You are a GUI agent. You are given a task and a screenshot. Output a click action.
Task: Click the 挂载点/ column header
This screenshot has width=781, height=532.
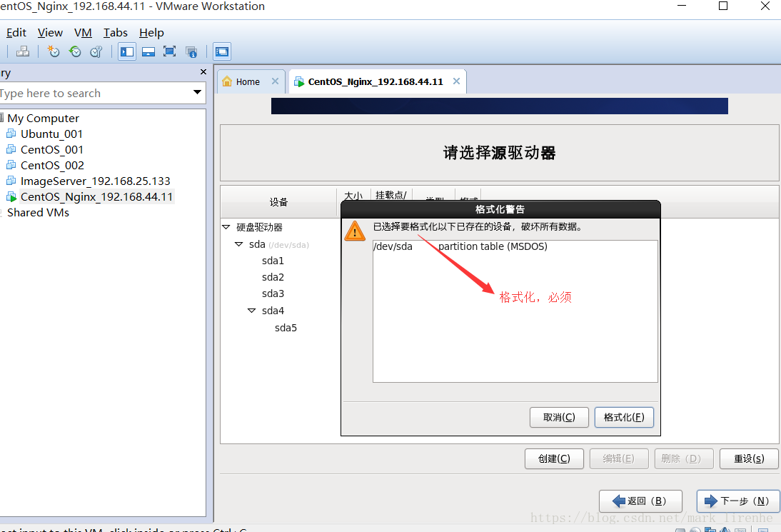(x=391, y=195)
